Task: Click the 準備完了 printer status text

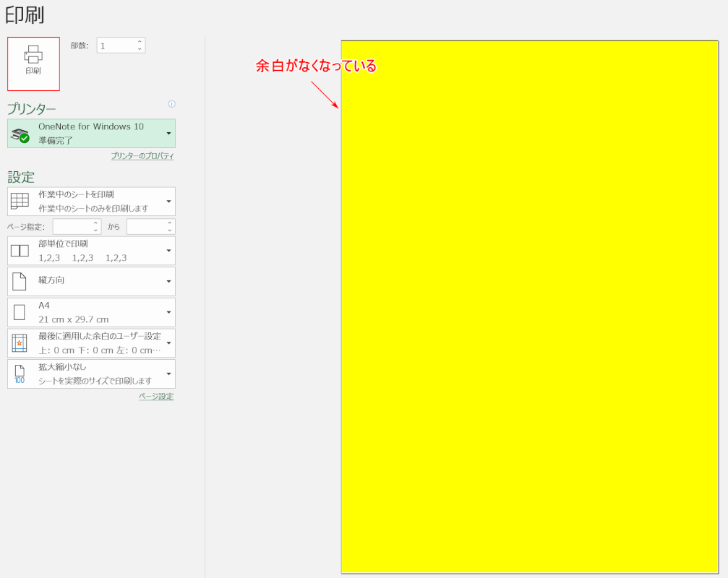Action: click(55, 141)
